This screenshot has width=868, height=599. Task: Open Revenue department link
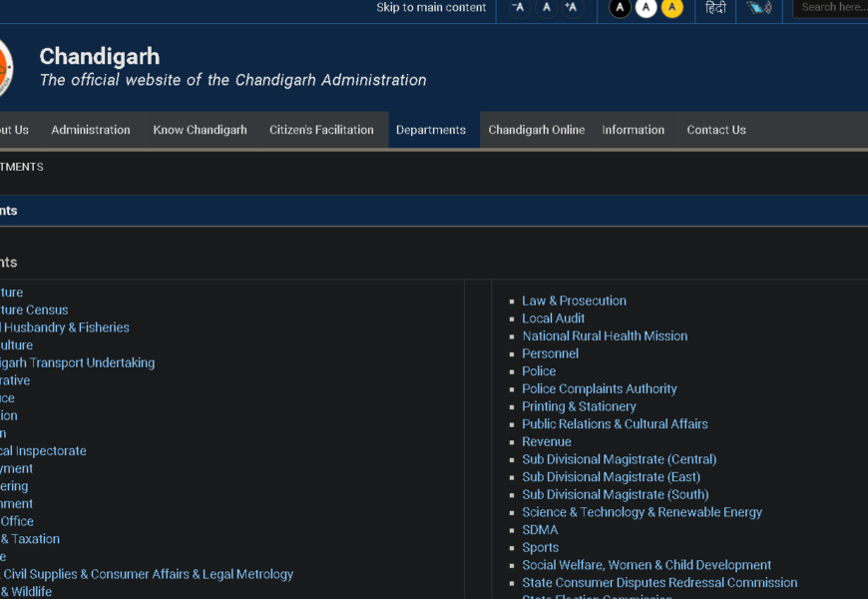(547, 442)
